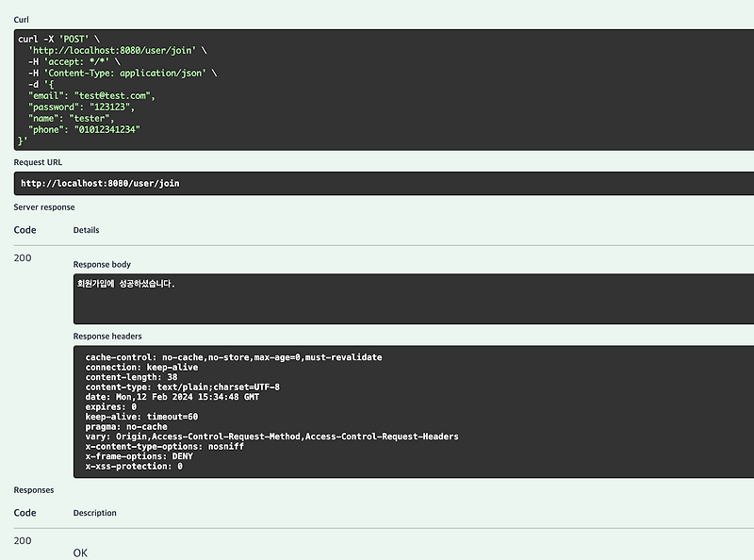Click the Code column header under Server response
This screenshot has height=560, width=754.
[24, 230]
